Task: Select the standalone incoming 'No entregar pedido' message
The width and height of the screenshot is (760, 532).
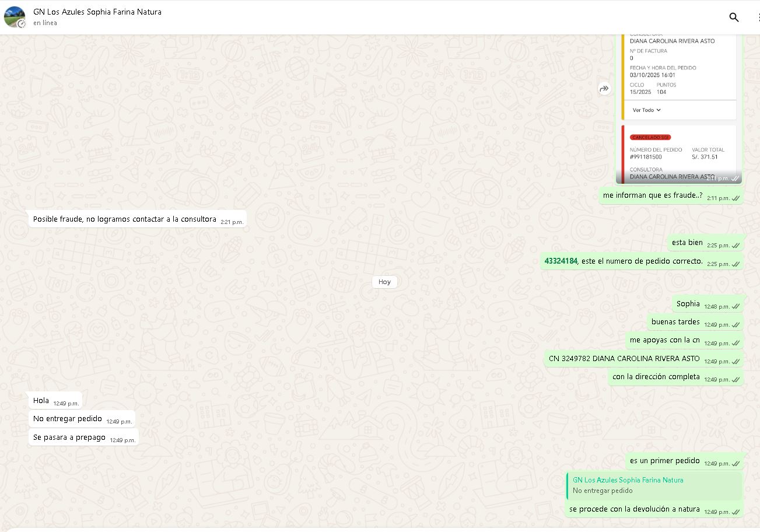Action: click(82, 419)
